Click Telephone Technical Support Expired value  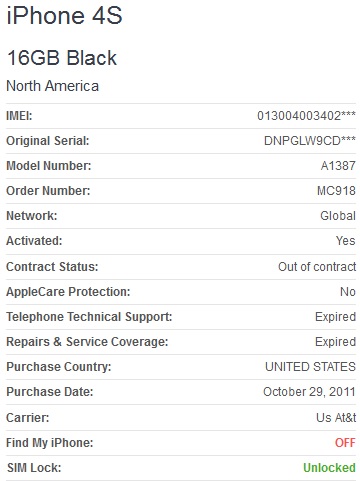[x=335, y=317]
